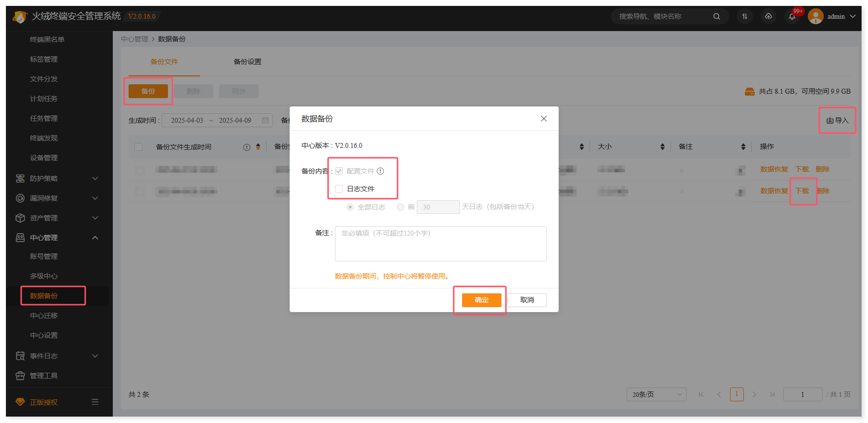Screen dimensions: 868x423
Task: Select the 全部日志 radio button
Action: [x=350, y=207]
